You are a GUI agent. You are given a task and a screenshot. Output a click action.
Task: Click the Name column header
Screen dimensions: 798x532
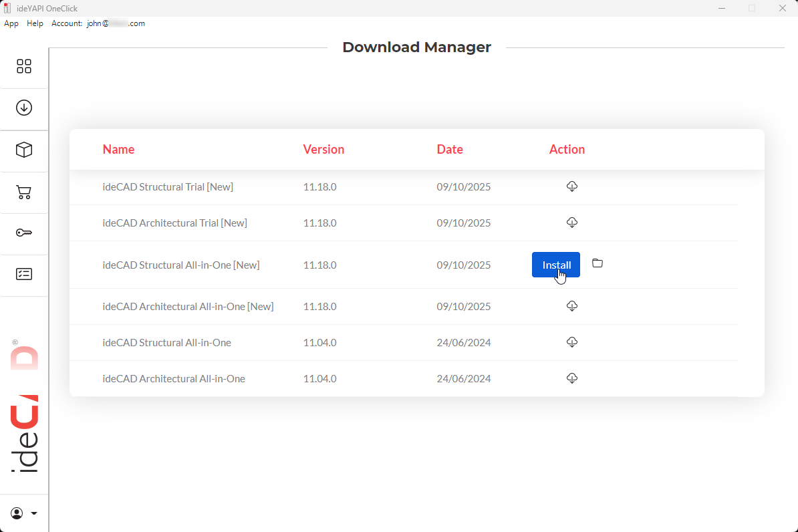click(x=118, y=150)
